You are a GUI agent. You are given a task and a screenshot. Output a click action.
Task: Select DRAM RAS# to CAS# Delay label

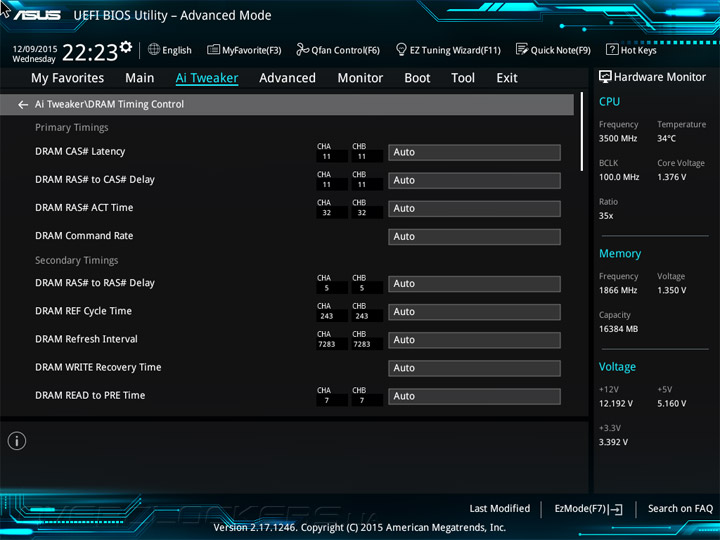coord(95,180)
